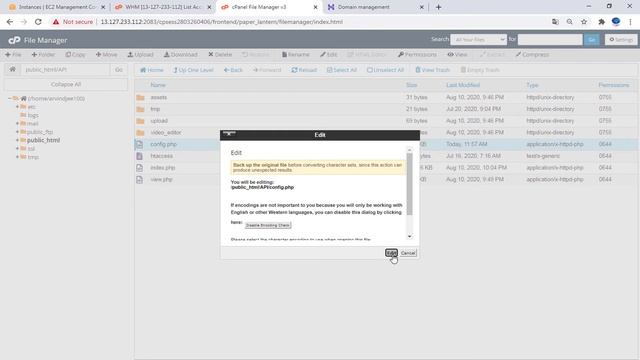Open the Upload tool
The width and height of the screenshot is (640, 360).
(140, 55)
